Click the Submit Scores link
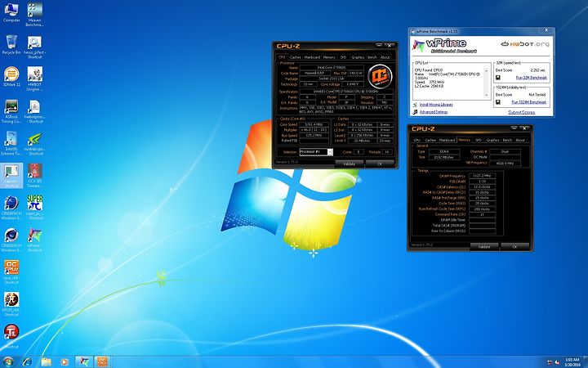Viewport: 588px width, 368px height. 521,112
